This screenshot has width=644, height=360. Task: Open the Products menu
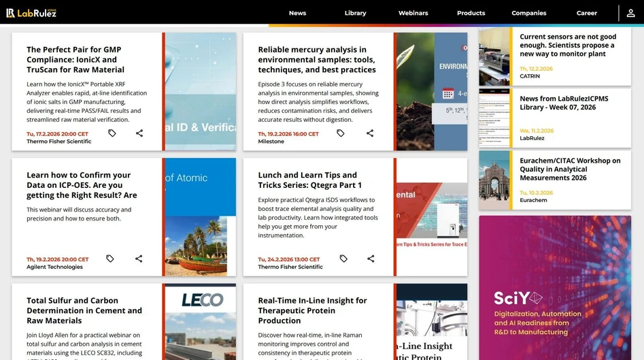pyautogui.click(x=471, y=13)
